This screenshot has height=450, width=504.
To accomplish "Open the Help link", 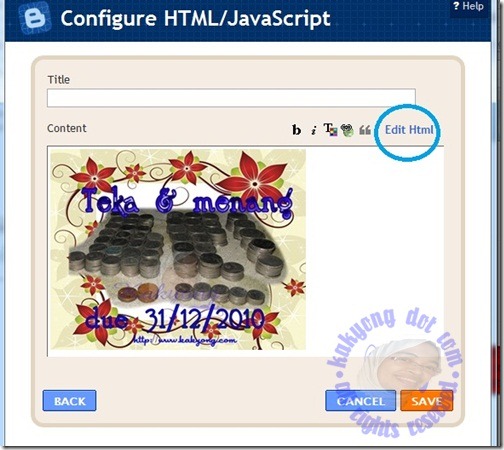I will click(469, 6).
